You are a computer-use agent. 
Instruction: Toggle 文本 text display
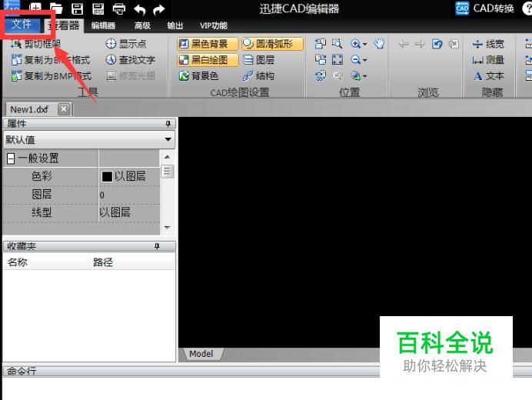(x=488, y=75)
